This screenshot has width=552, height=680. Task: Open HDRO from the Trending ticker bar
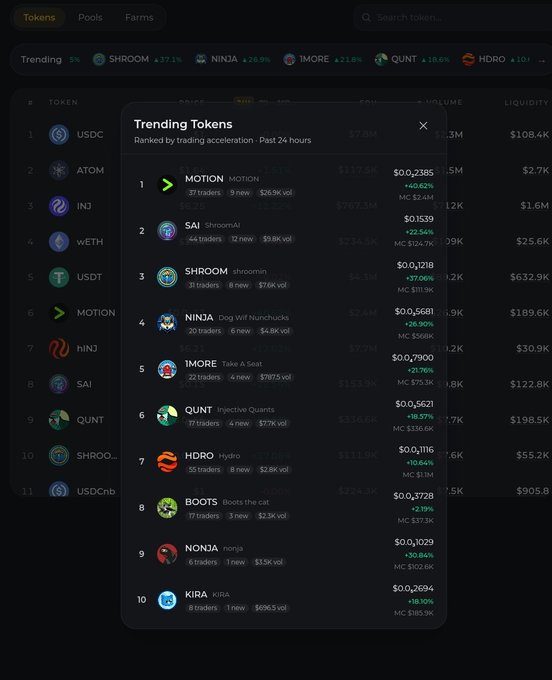(x=496, y=59)
